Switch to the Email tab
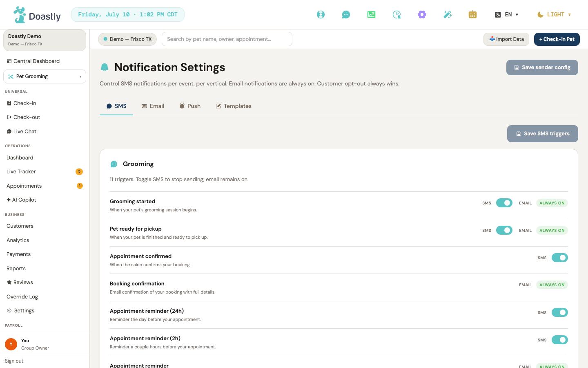The height and width of the screenshot is (368, 588). (153, 106)
